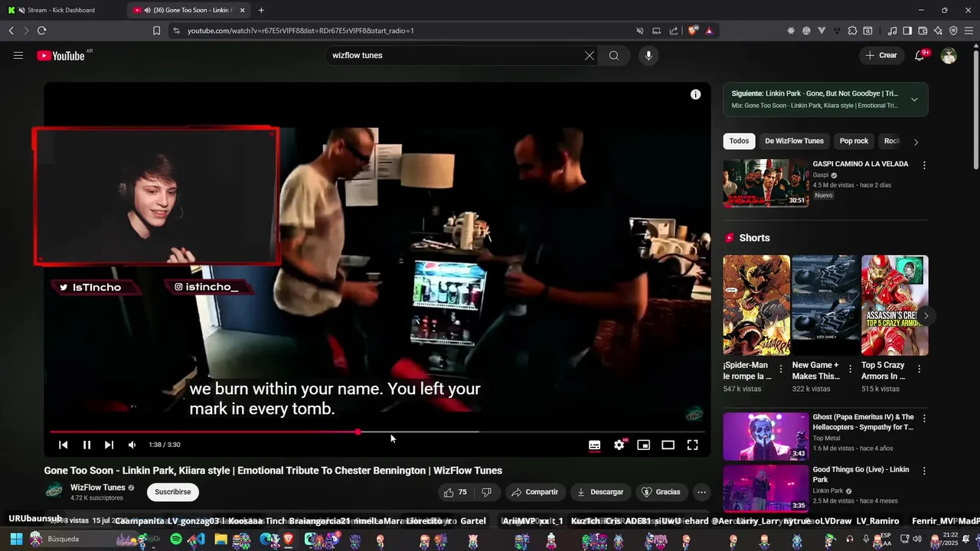The width and height of the screenshot is (980, 551).
Task: Run the search with the magnifier button
Action: (x=614, y=55)
